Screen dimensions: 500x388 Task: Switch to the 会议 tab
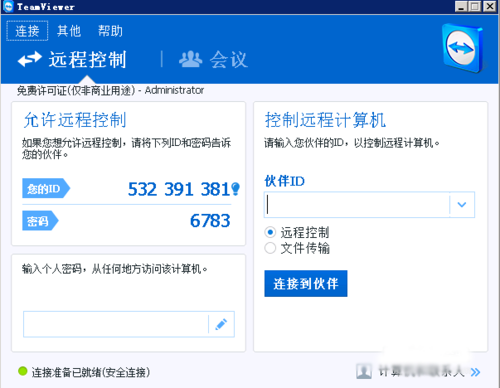point(213,60)
